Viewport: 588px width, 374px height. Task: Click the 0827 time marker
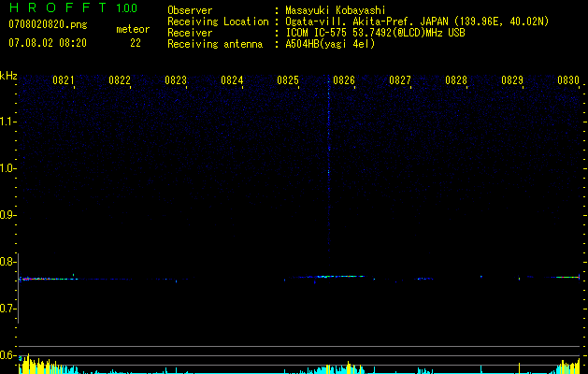(400, 80)
